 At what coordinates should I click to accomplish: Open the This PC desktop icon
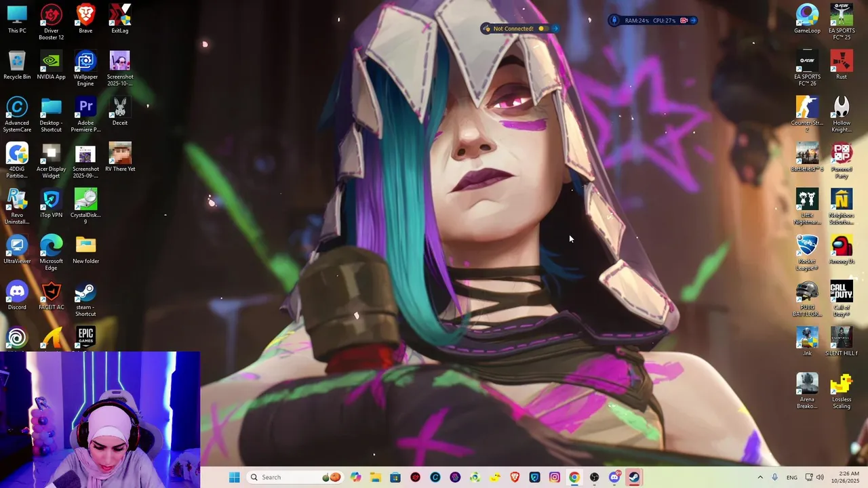tap(17, 19)
